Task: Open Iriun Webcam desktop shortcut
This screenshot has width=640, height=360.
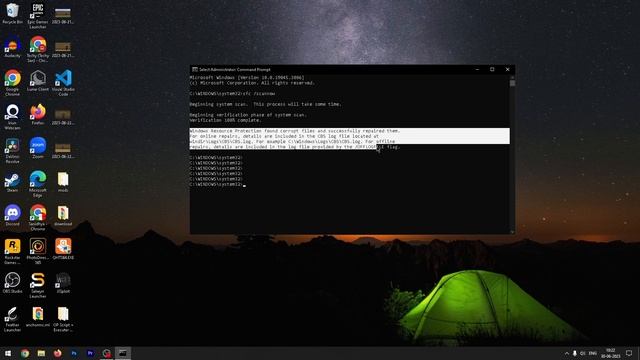Action: [12, 117]
